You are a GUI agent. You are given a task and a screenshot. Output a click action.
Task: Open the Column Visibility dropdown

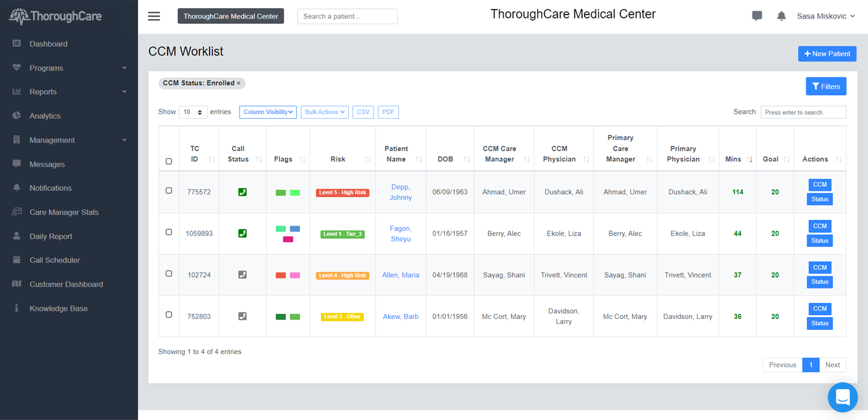click(268, 112)
